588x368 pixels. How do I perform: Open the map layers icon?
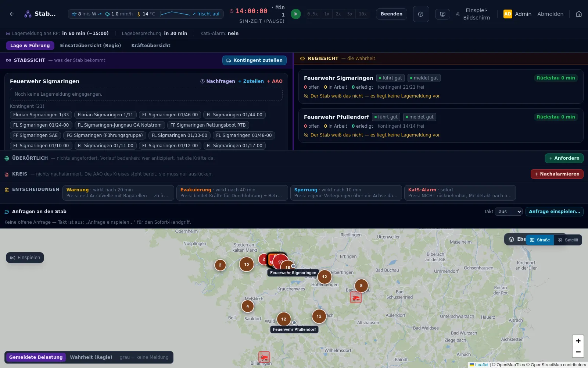(x=511, y=239)
